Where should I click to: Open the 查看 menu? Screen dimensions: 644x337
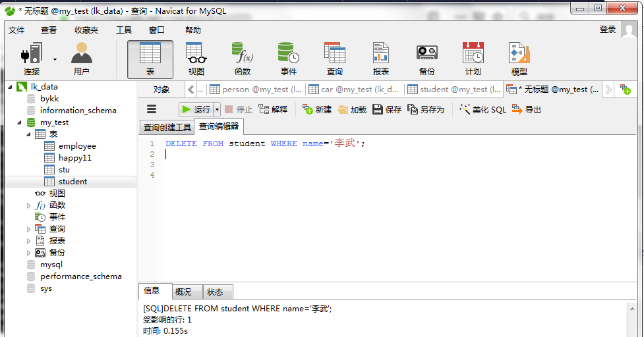point(49,30)
